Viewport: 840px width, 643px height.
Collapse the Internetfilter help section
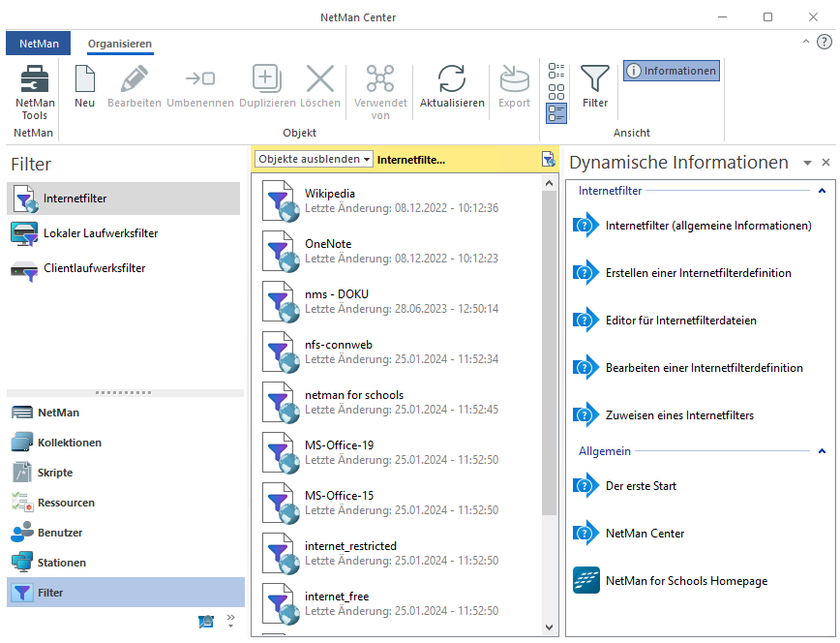pos(822,191)
